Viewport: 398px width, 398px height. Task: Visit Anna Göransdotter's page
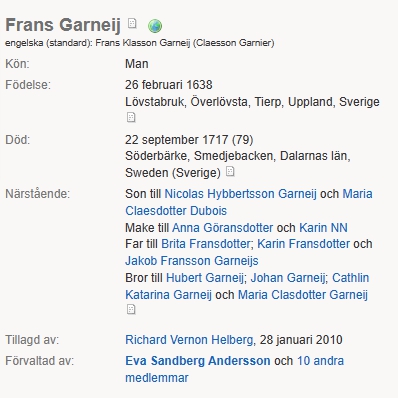pyautogui.click(x=222, y=228)
